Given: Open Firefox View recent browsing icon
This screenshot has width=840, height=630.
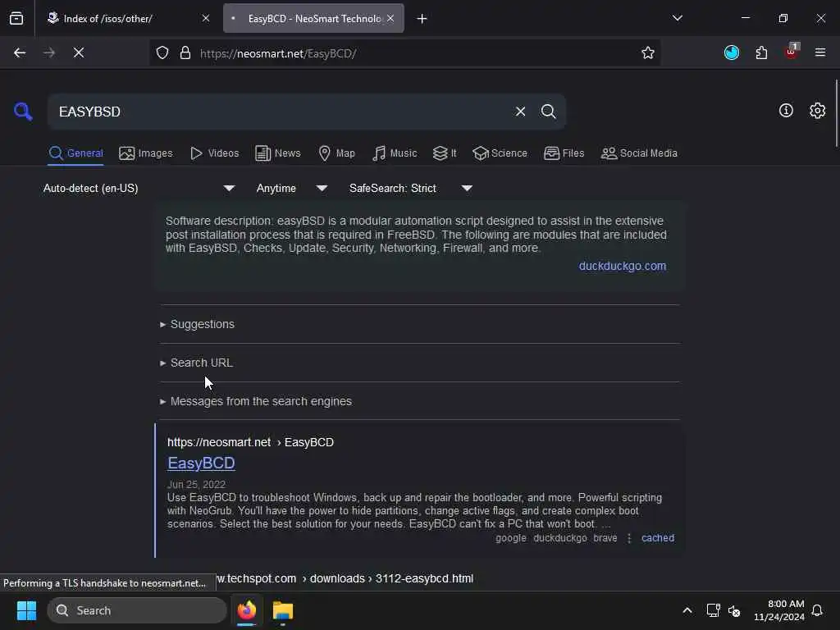Looking at the screenshot, I should coord(16,19).
